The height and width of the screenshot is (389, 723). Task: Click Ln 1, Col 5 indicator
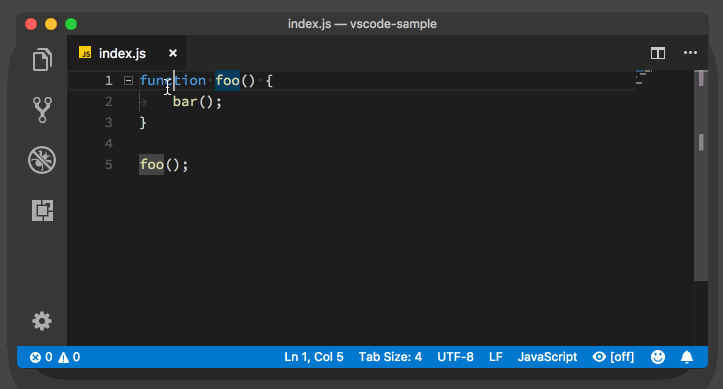click(x=314, y=357)
